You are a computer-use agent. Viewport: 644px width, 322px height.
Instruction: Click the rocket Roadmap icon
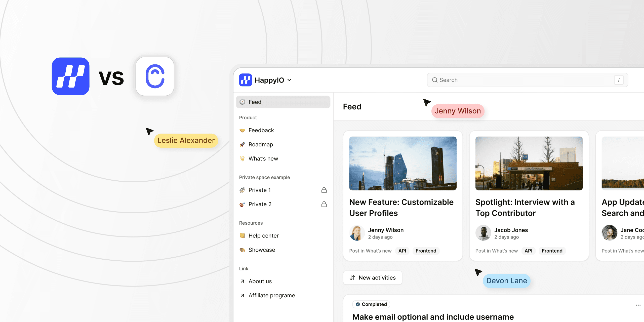242,144
